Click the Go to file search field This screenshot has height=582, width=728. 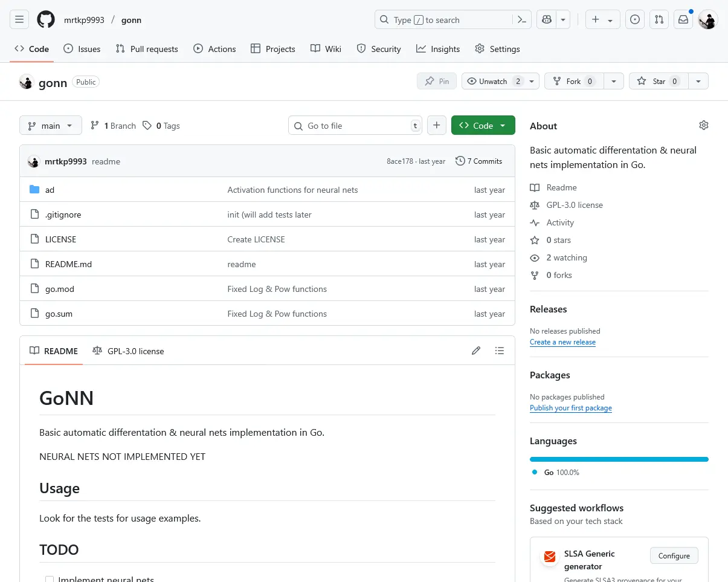tap(355, 126)
